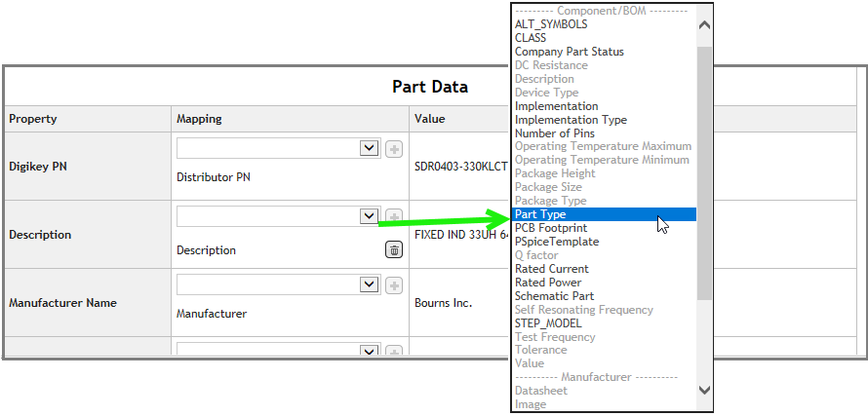Click the greyed Image entry
868x416 pixels.
tap(531, 404)
